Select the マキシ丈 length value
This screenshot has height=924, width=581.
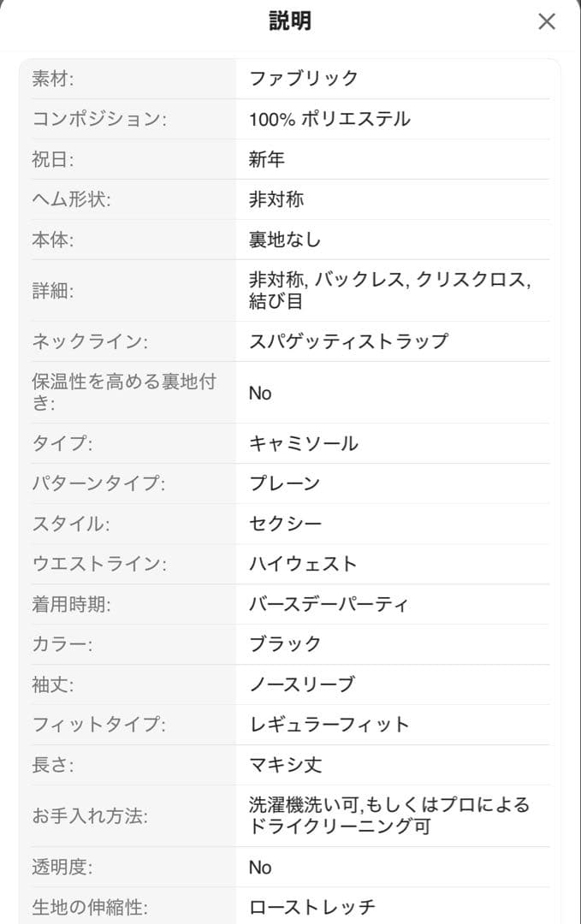coord(285,765)
